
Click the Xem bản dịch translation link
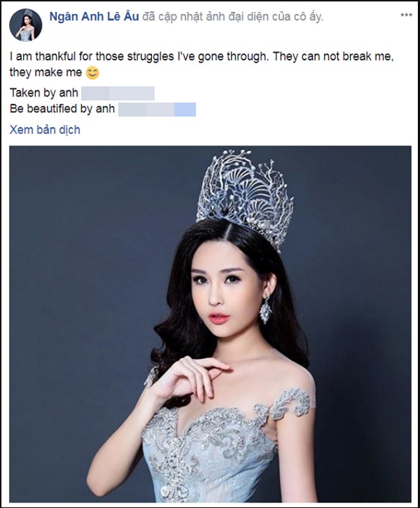(45, 130)
